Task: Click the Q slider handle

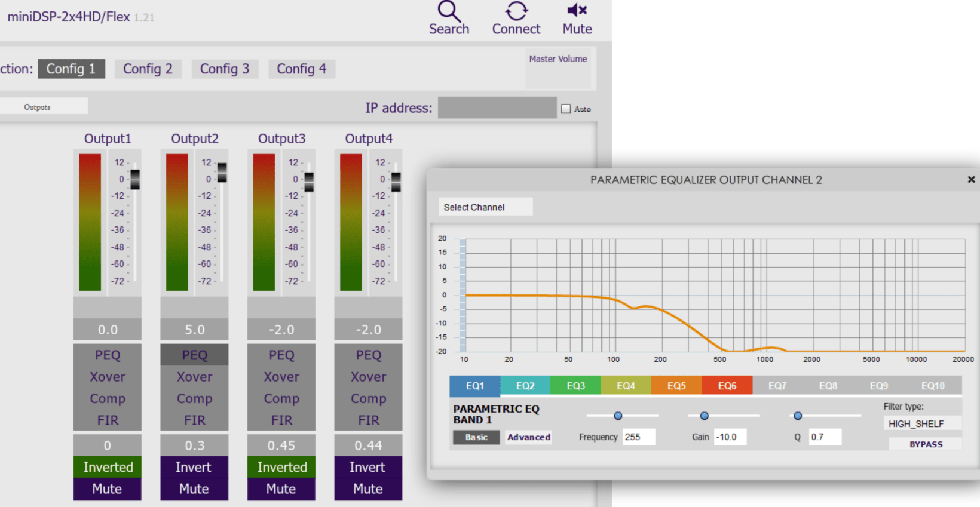Action: [x=797, y=416]
